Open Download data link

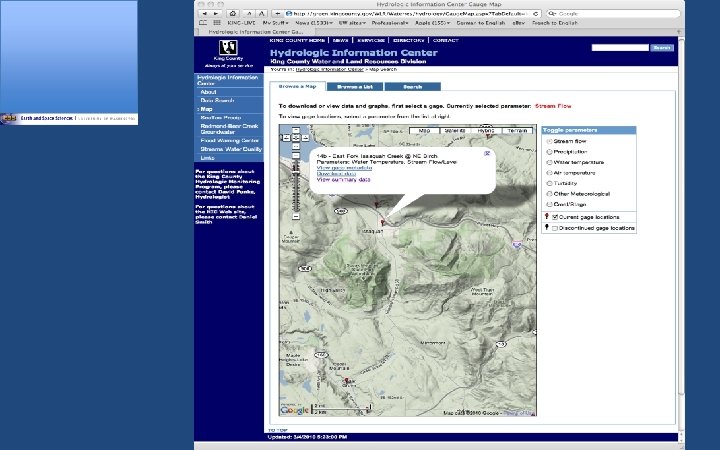click(x=336, y=174)
